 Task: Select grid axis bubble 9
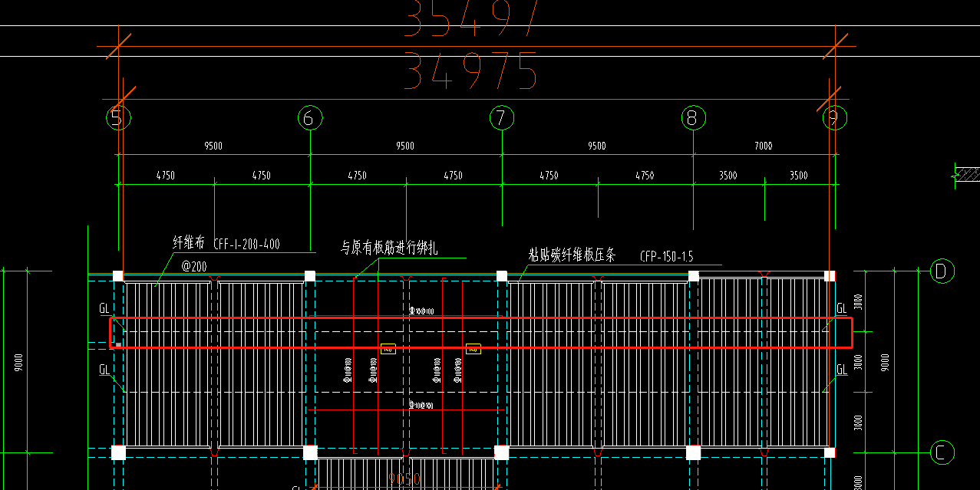(x=834, y=118)
